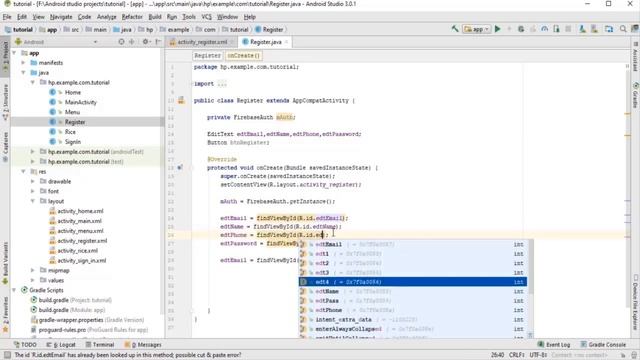Collapse the res folder
Image resolution: width=640 pixels, height=360 pixels.
click(23, 171)
